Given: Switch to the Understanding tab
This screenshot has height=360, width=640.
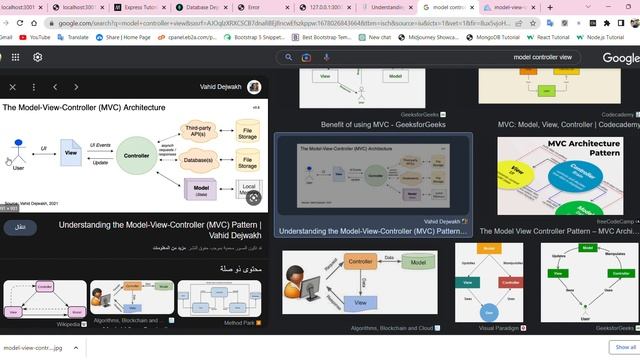Looking at the screenshot, I should point(387,7).
